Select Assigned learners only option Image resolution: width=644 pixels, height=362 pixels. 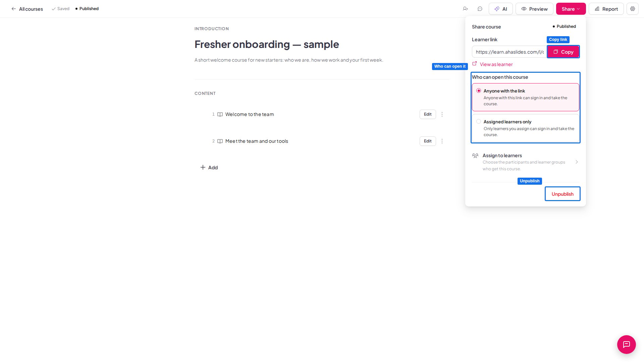click(525, 128)
